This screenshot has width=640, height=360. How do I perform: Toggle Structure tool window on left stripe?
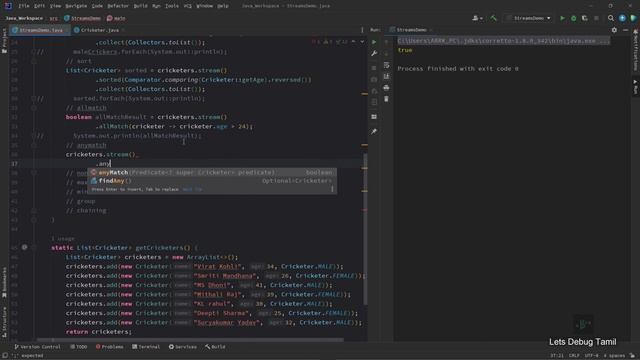4,322
